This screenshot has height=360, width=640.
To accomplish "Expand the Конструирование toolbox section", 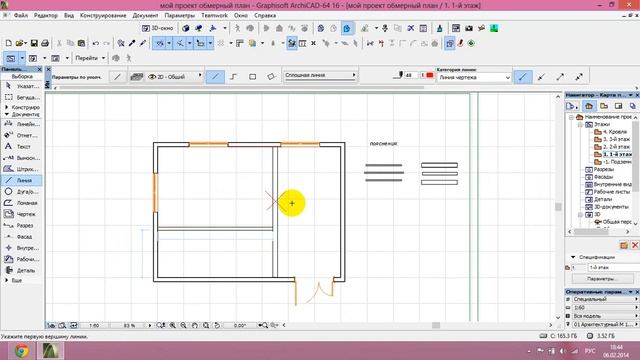I will pyautogui.click(x=7, y=107).
